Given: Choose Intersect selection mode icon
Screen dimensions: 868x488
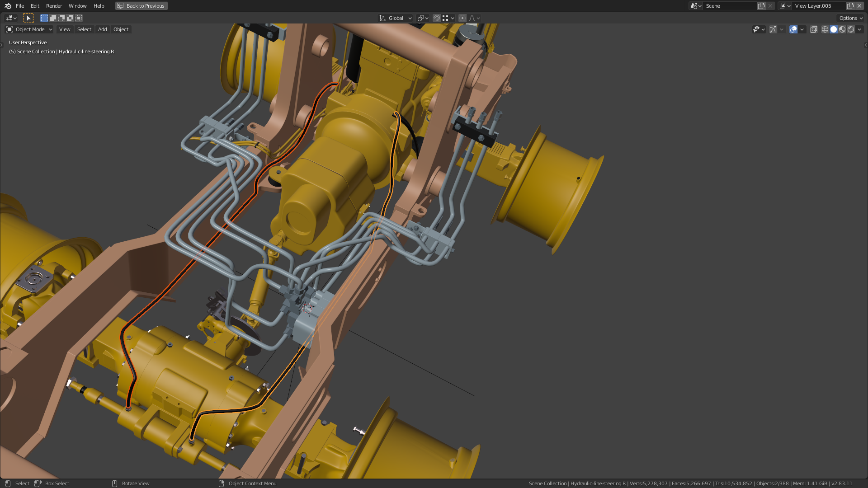Looking at the screenshot, I should [x=79, y=18].
